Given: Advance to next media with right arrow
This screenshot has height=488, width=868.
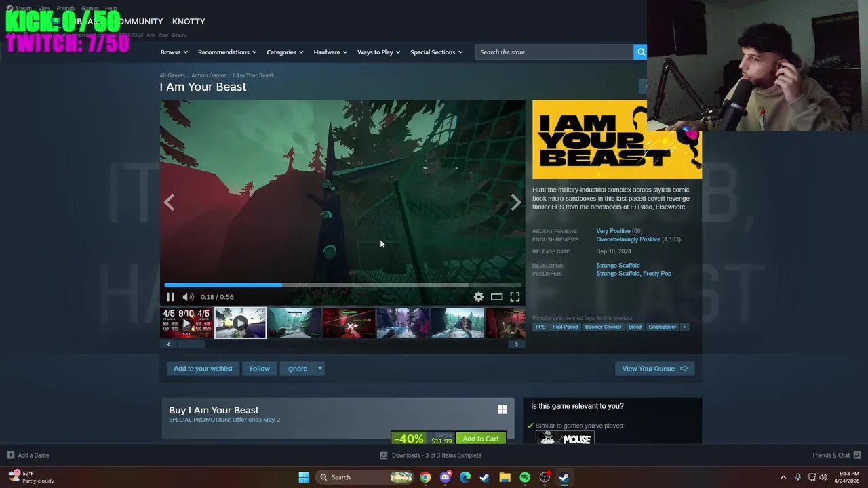Looking at the screenshot, I should [516, 202].
